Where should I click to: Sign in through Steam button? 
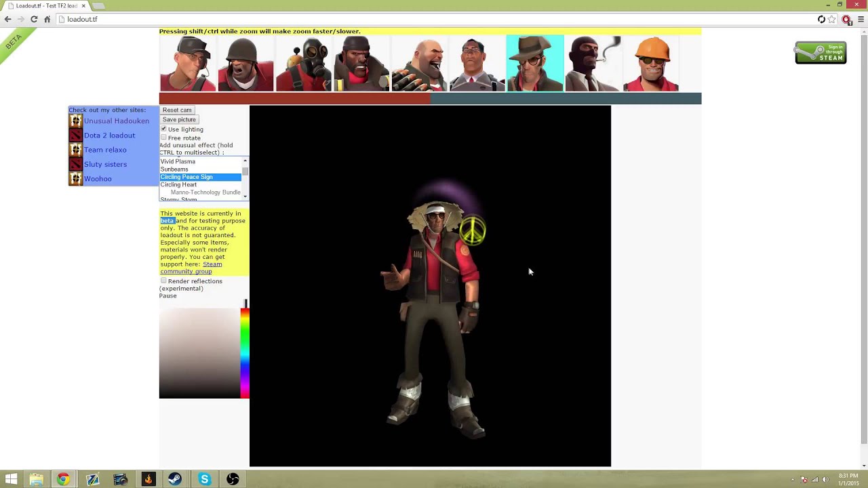(x=821, y=53)
